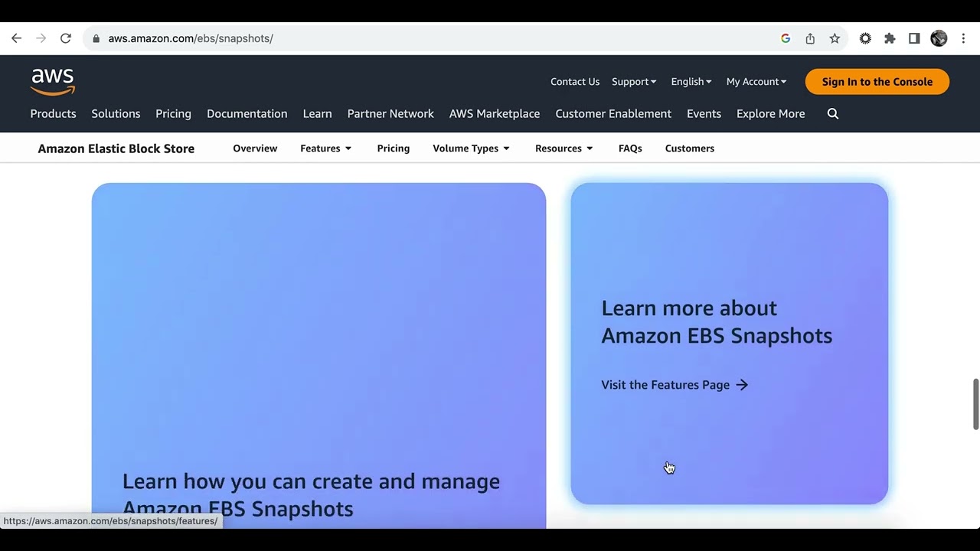This screenshot has height=551, width=980.
Task: Open the Learn menu
Action: click(317, 113)
